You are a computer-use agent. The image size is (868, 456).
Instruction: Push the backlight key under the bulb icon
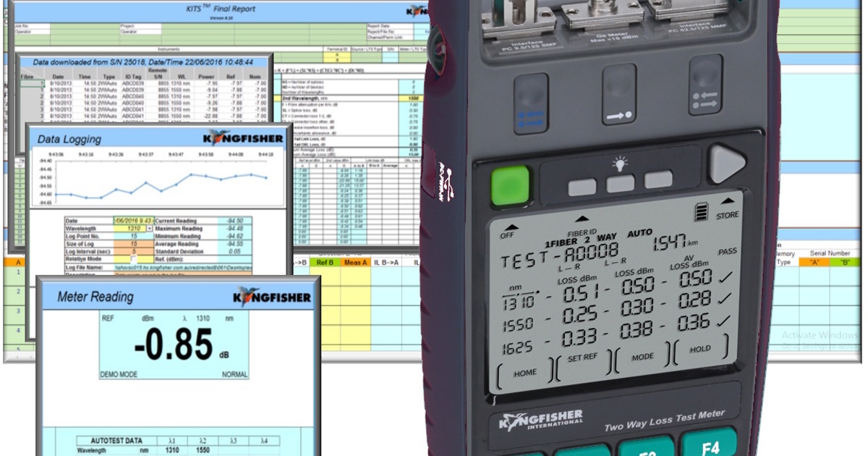click(x=621, y=183)
